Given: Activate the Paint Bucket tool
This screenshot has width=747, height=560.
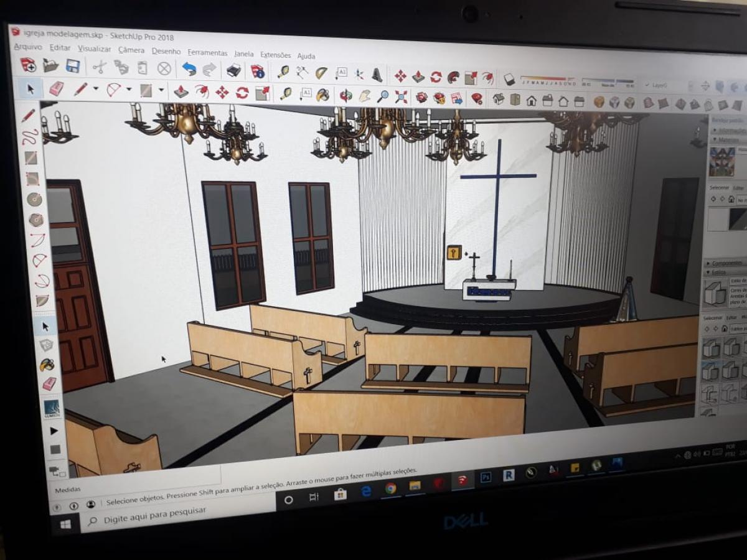Looking at the screenshot, I should [x=322, y=95].
